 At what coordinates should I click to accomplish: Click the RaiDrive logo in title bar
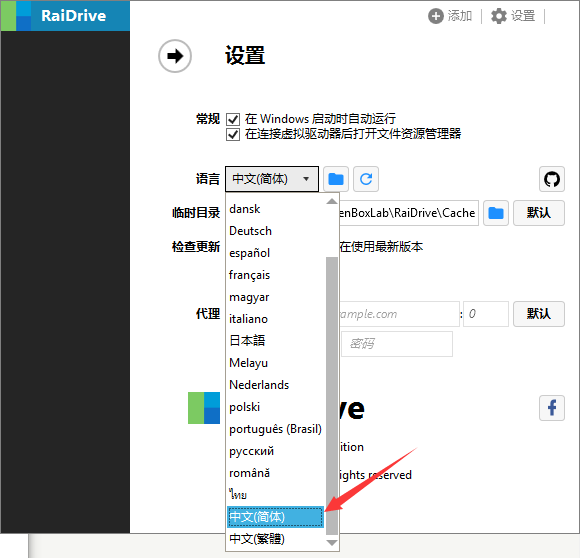pos(16,16)
